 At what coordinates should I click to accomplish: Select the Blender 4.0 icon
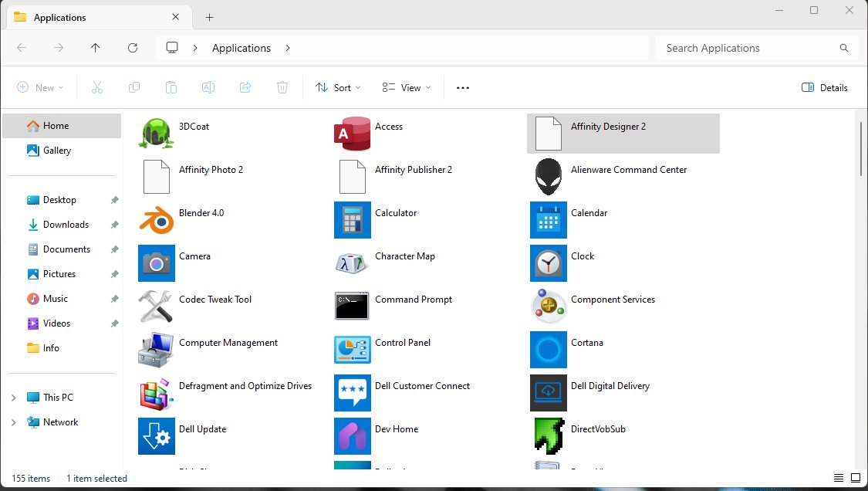coord(156,219)
